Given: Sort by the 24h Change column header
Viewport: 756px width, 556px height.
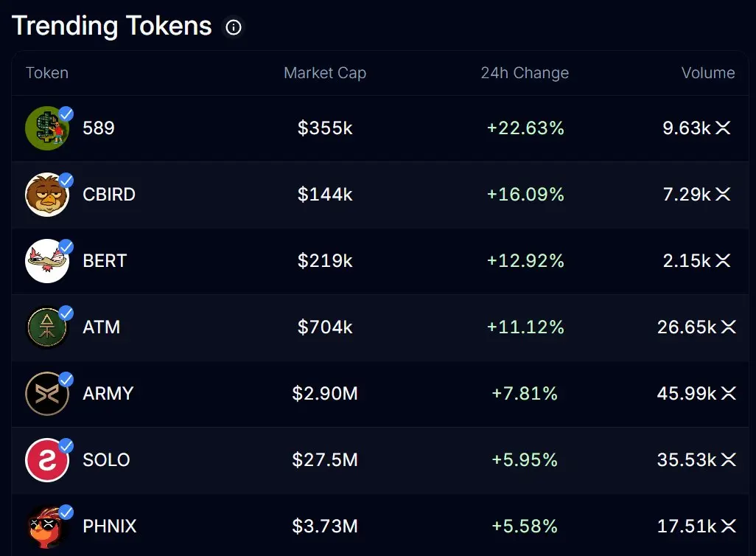Looking at the screenshot, I should coord(525,73).
